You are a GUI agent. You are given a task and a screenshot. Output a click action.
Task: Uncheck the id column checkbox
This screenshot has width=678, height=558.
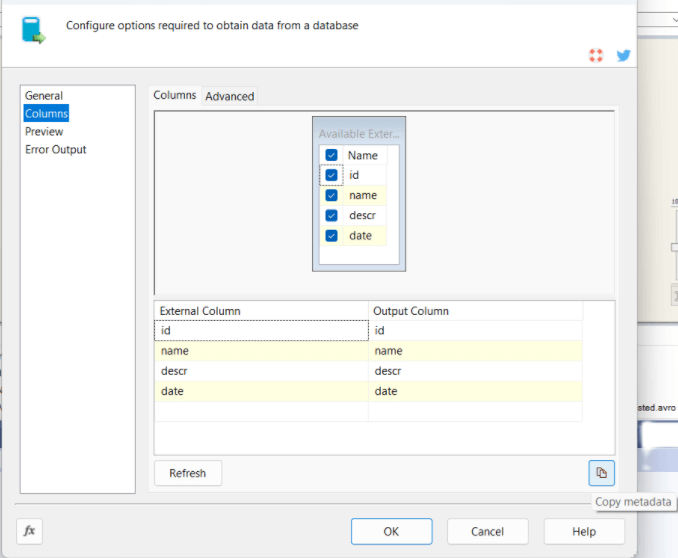click(331, 175)
